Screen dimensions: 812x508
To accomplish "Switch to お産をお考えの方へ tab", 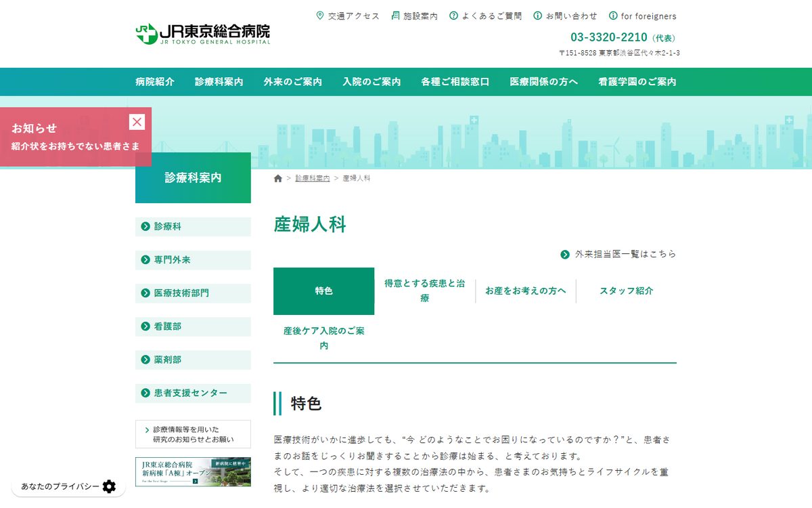I will (526, 291).
